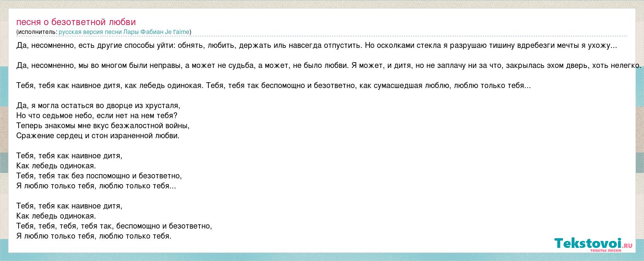The height and width of the screenshot is (261, 644).
Task: Open the artist link for Лары Фабиан Je t'aime
Action: click(x=124, y=32)
